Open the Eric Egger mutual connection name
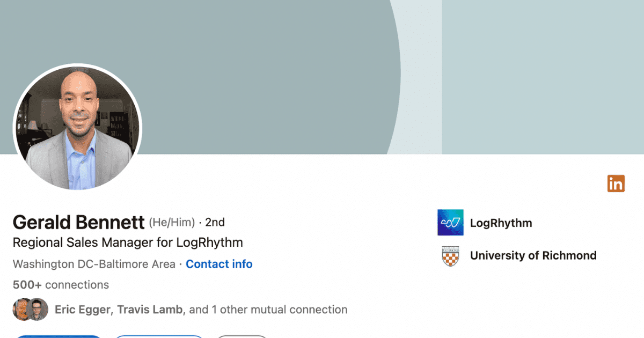Viewport: 644px width, 338px height. (83, 310)
